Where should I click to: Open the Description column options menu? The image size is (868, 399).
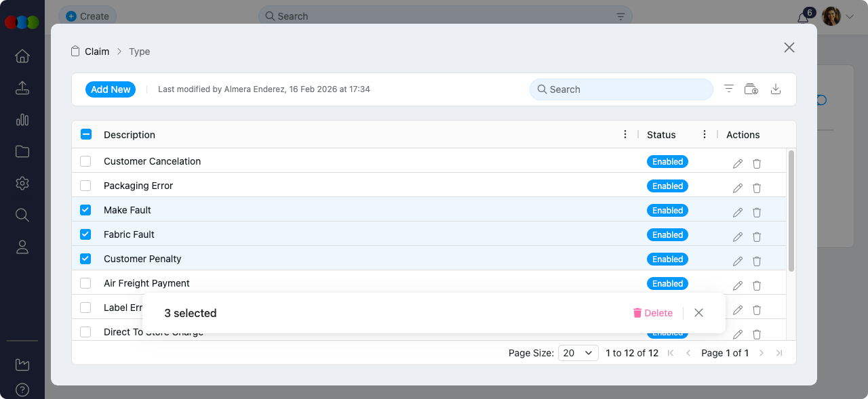625,134
